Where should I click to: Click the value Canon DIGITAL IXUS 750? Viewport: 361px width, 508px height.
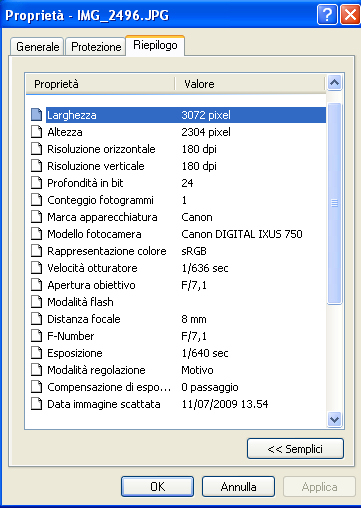(x=242, y=234)
